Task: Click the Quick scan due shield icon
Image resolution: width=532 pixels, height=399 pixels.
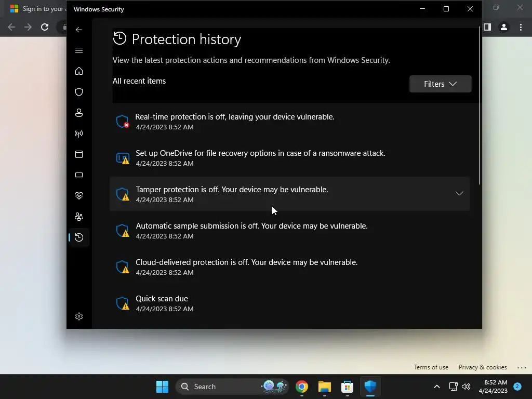Action: pyautogui.click(x=123, y=303)
